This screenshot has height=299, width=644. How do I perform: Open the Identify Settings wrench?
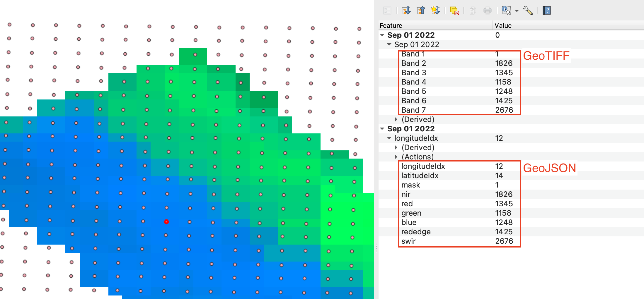[528, 11]
